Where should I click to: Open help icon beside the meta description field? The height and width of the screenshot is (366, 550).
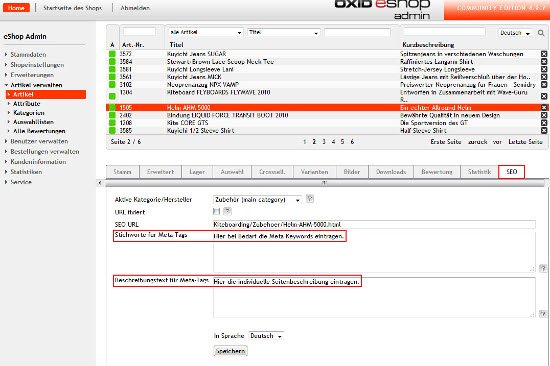point(543,313)
